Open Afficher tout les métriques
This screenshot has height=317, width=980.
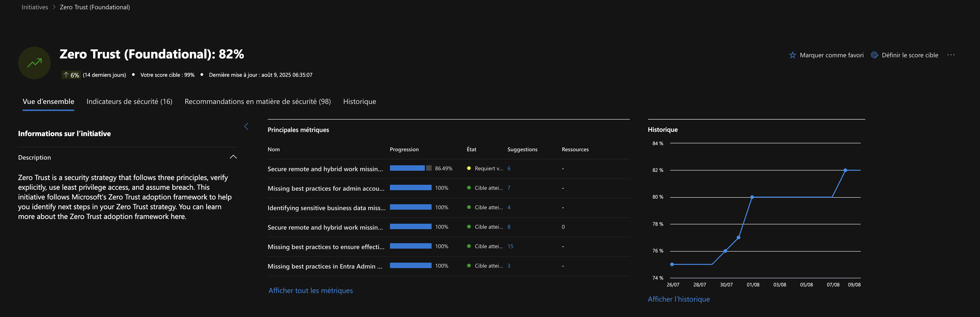[311, 291]
